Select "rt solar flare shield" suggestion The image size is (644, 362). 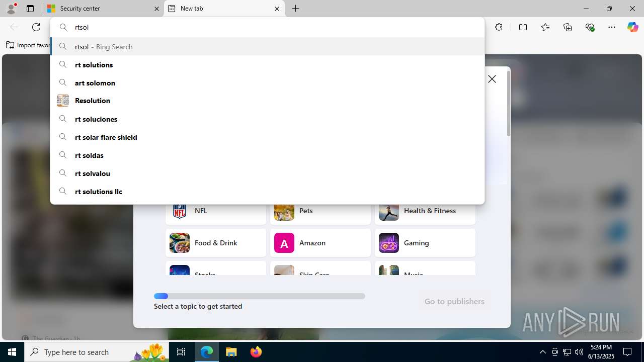(267, 137)
